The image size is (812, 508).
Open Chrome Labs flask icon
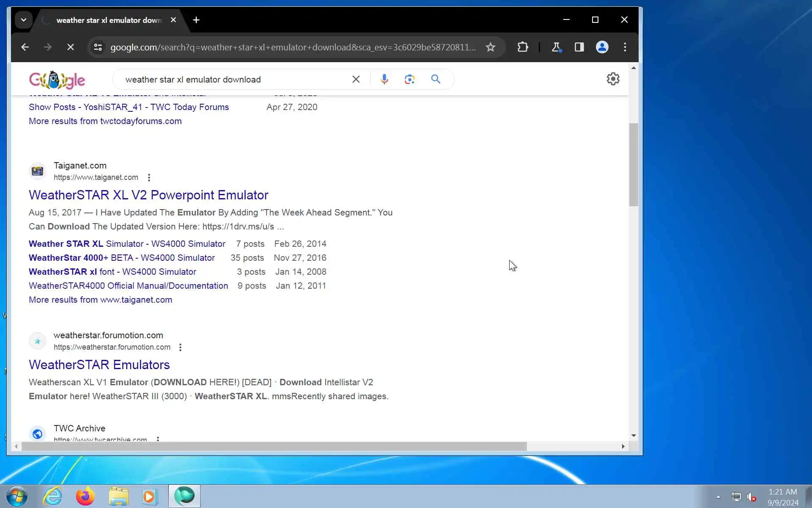click(556, 47)
